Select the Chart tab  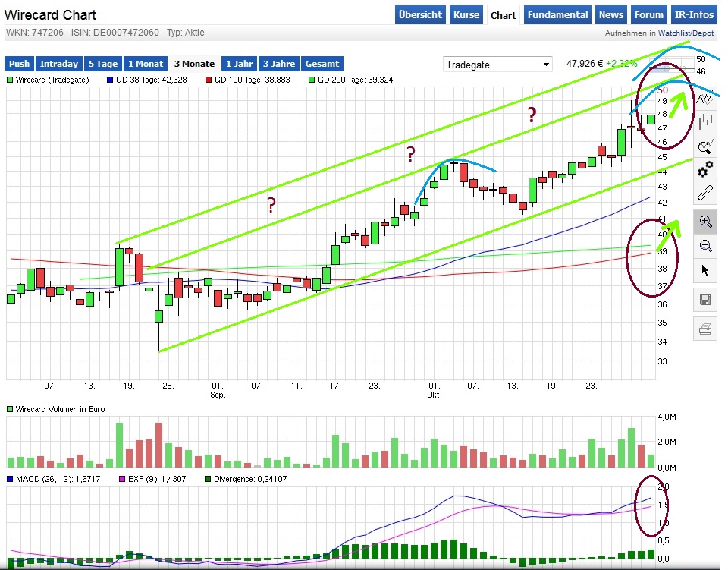click(x=504, y=15)
